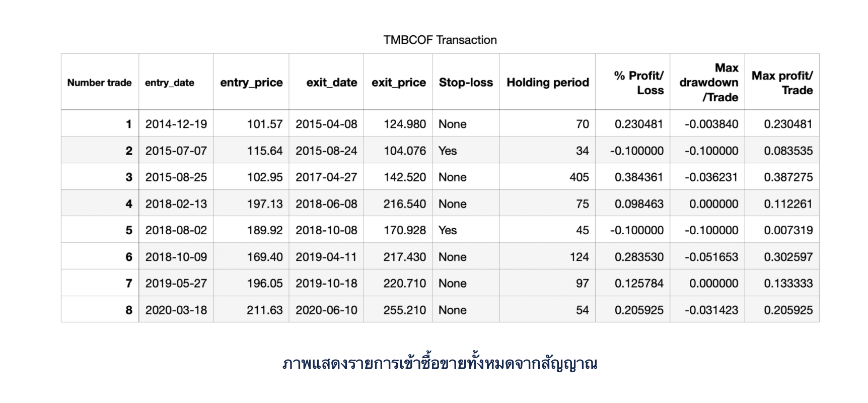Select the 'Max profit/Trade' column header
Viewport: 868px width, 403px height.
tap(782, 83)
